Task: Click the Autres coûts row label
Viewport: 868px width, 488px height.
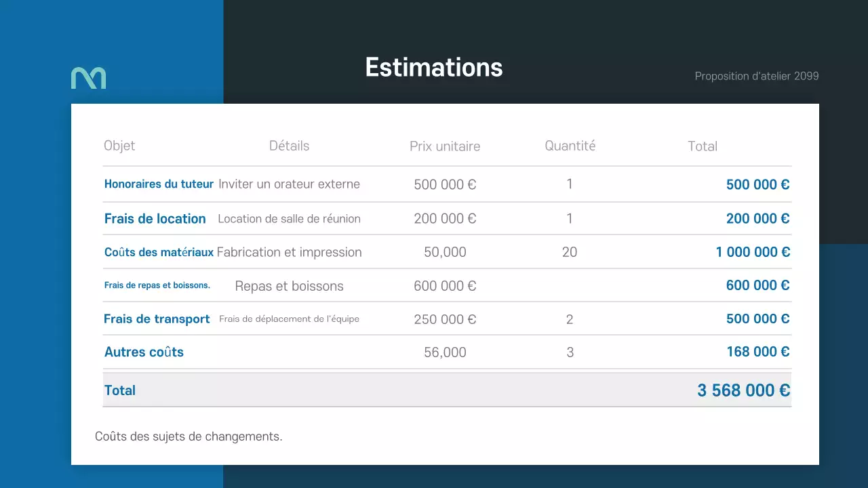Action: click(144, 352)
